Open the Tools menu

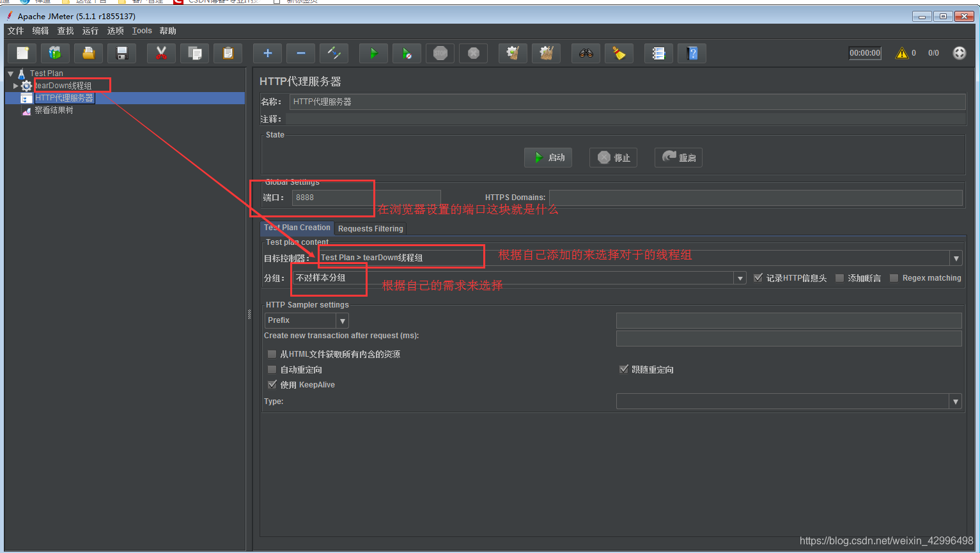tap(142, 31)
